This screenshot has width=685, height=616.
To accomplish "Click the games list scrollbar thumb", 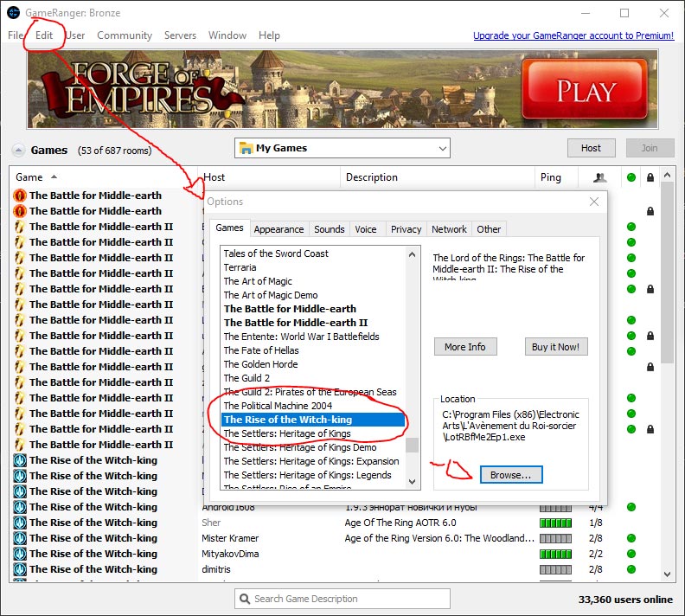I will 412,446.
